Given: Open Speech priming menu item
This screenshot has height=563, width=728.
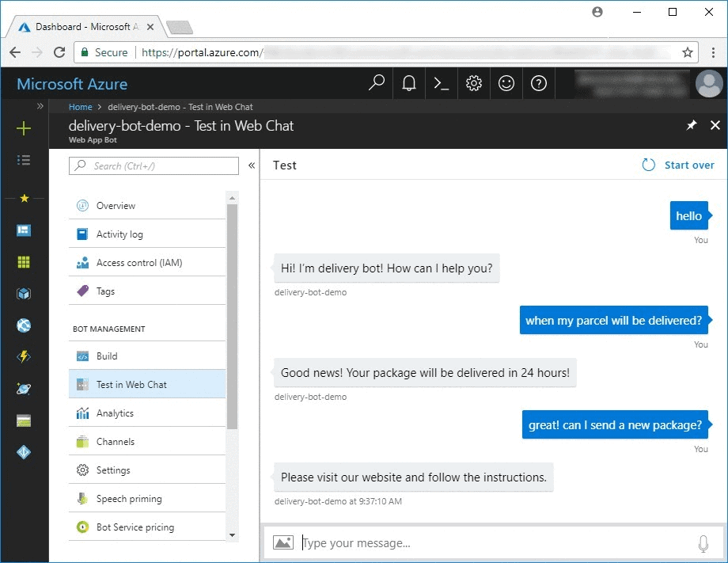Looking at the screenshot, I should coord(147,498).
